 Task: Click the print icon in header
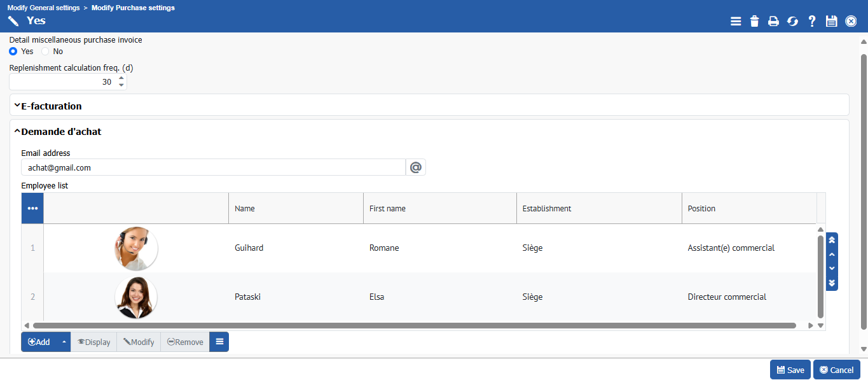click(x=773, y=22)
